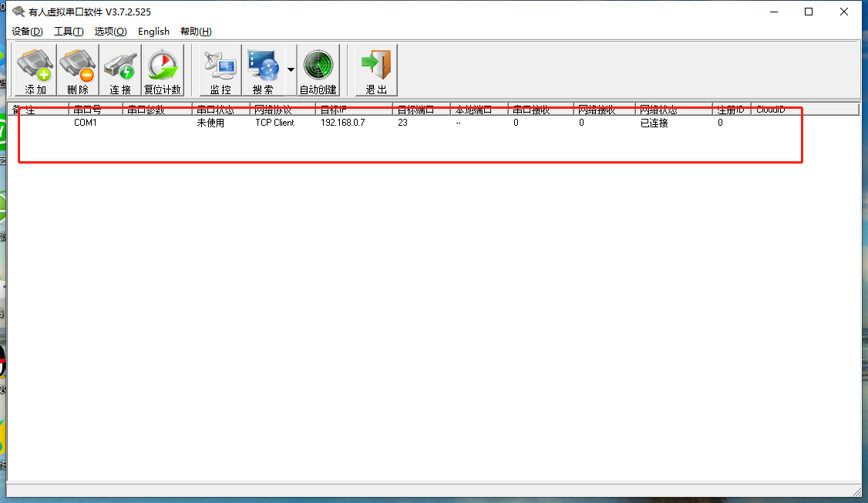The height and width of the screenshot is (503, 868).
Task: Click the 连接 (Connect) toolbar icon
Action: point(120,70)
